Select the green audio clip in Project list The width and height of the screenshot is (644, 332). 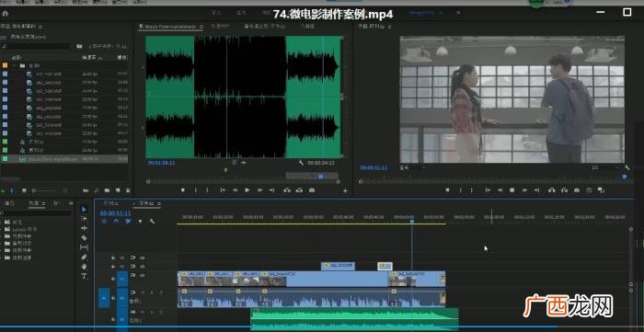tap(63, 158)
